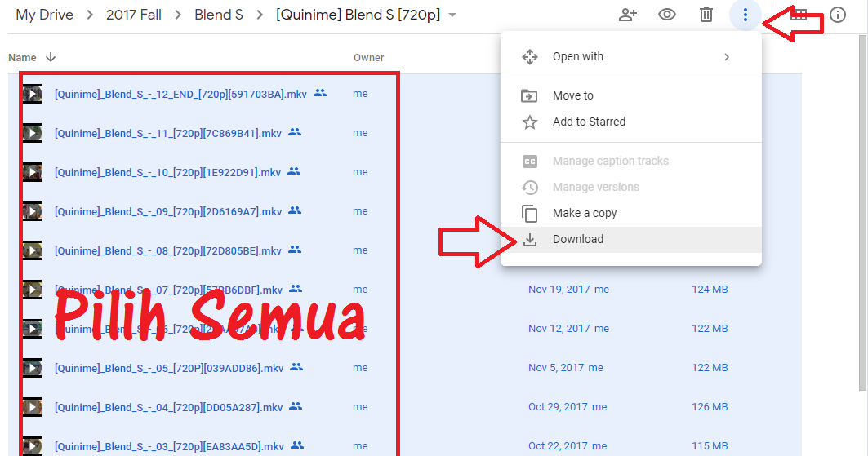Select Move to in the menu
The width and height of the screenshot is (868, 456).
point(631,95)
